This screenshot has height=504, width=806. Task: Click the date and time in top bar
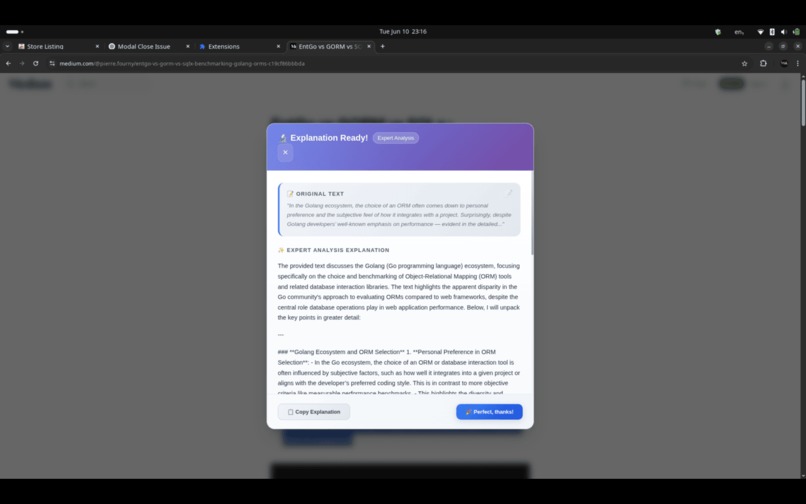[402, 31]
